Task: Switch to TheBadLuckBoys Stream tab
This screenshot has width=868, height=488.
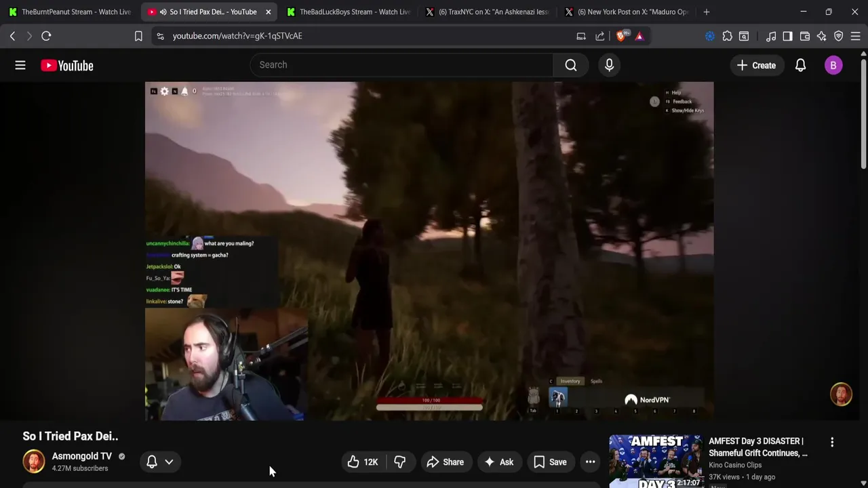Action: point(349,12)
